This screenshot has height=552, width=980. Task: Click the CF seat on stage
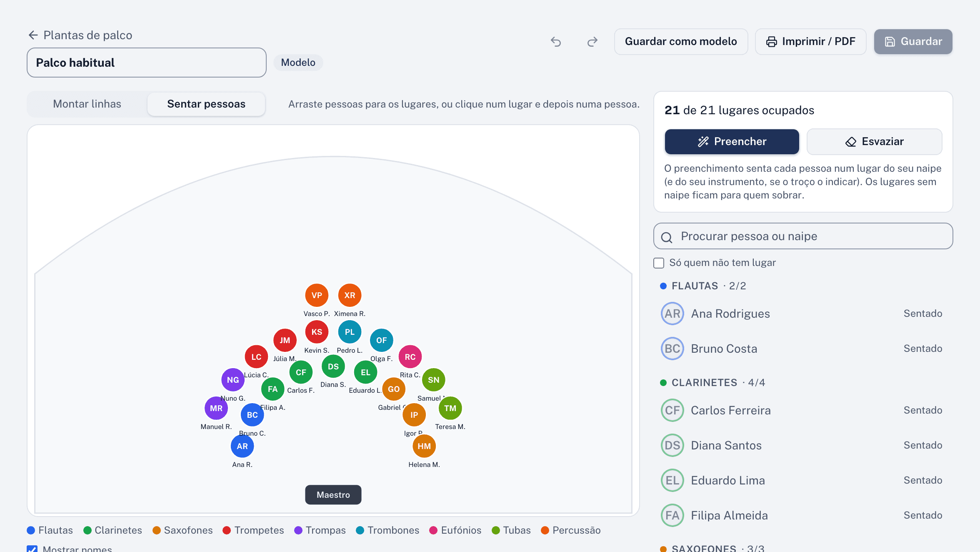(x=301, y=372)
